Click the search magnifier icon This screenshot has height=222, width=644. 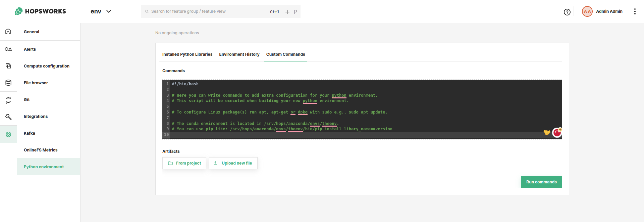coord(147,11)
